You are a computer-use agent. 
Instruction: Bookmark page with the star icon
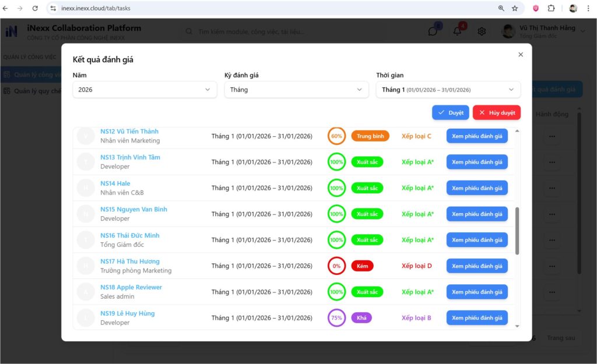click(515, 8)
